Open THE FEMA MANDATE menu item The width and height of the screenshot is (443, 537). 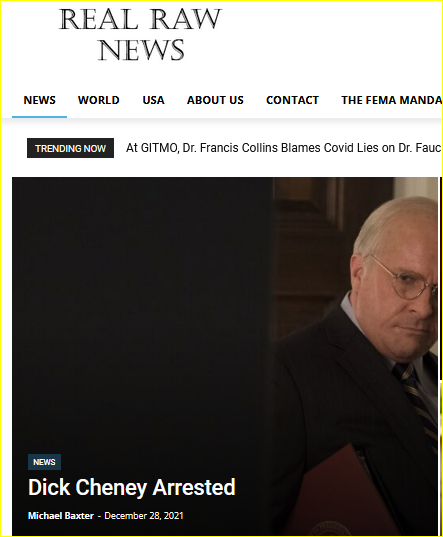tap(392, 100)
